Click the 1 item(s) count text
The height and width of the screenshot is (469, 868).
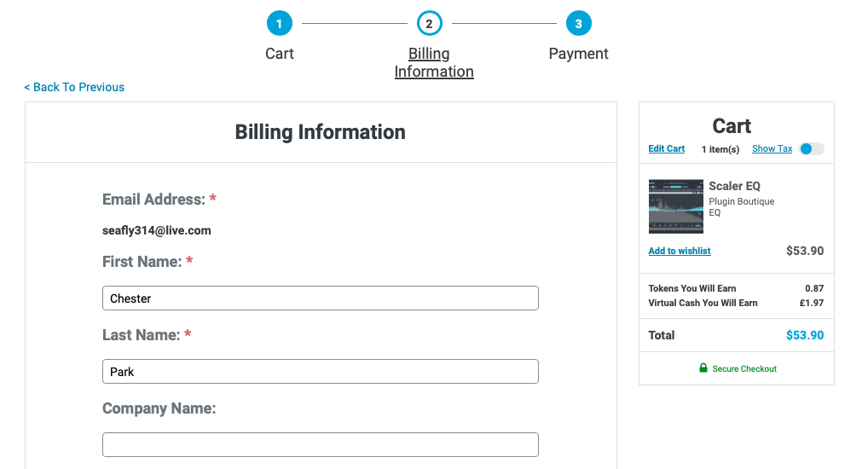click(720, 149)
